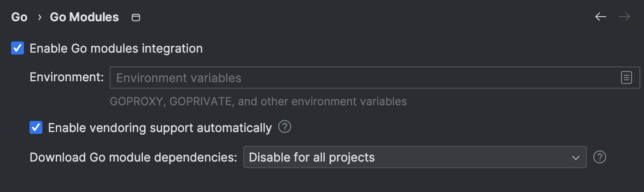Navigate to the Go breadcrumb

(19, 18)
